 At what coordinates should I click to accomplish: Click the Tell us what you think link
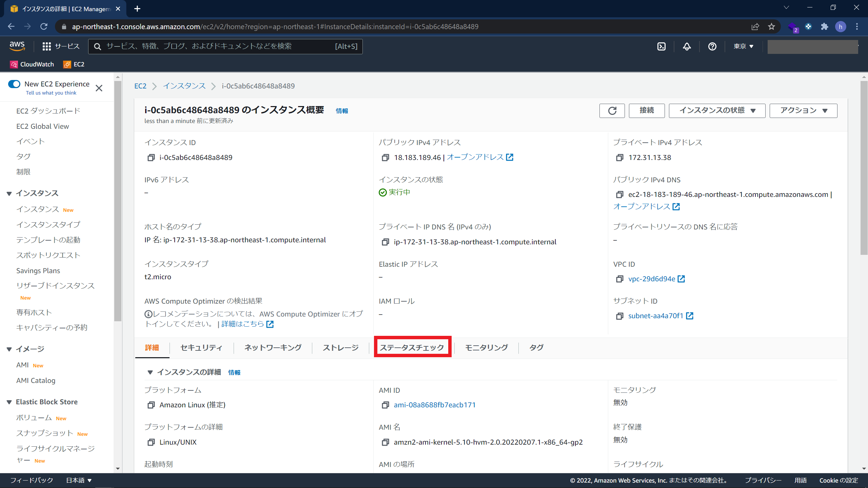[x=51, y=93]
